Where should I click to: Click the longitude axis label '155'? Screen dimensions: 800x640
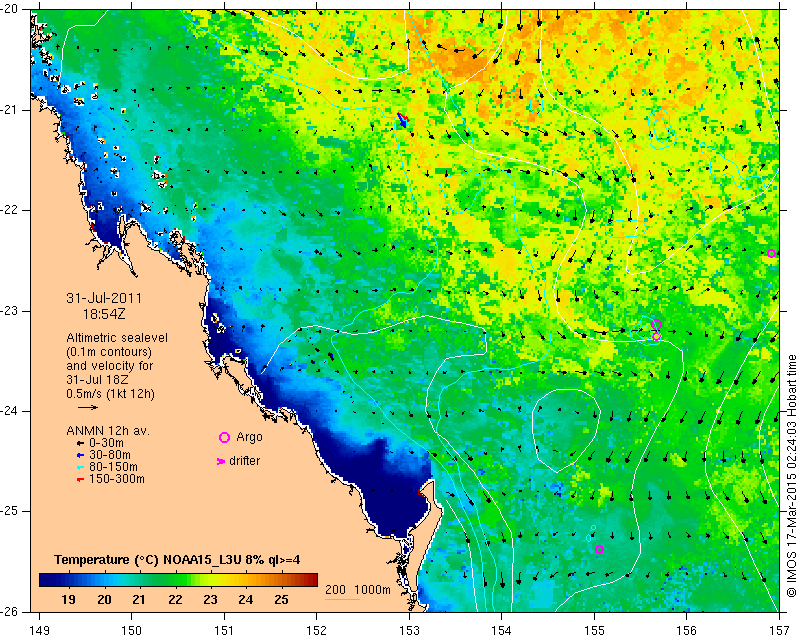[x=594, y=630]
